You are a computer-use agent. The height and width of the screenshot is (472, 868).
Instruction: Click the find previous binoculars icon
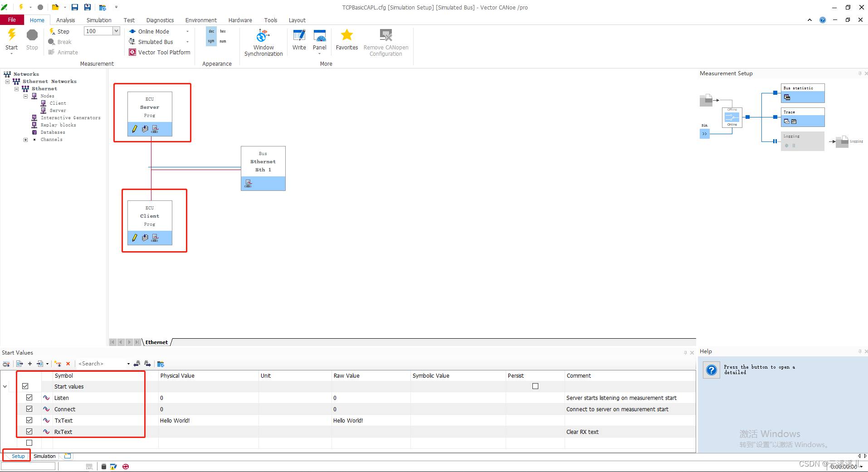pos(137,364)
